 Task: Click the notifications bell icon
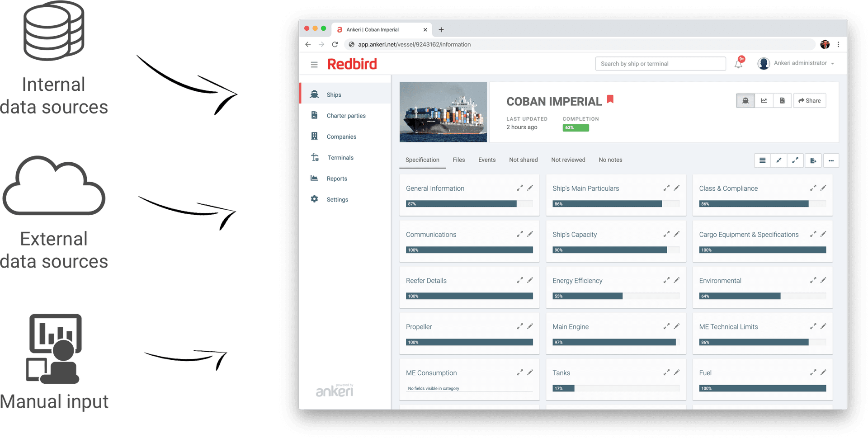(739, 64)
